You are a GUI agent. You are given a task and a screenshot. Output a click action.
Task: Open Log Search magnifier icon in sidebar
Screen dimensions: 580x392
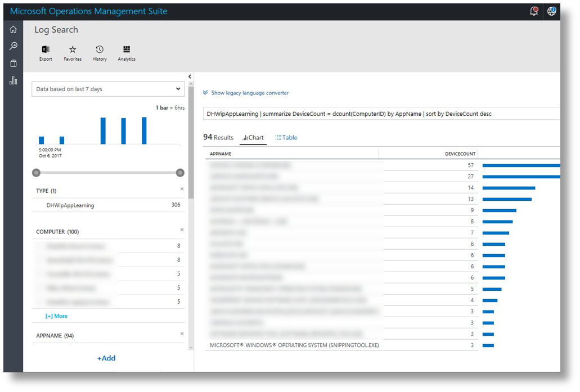point(13,46)
